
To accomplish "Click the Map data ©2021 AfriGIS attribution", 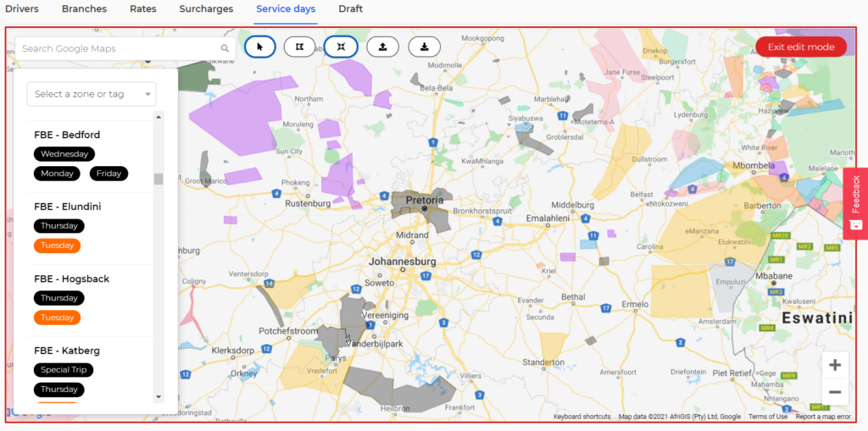I will pos(680,417).
